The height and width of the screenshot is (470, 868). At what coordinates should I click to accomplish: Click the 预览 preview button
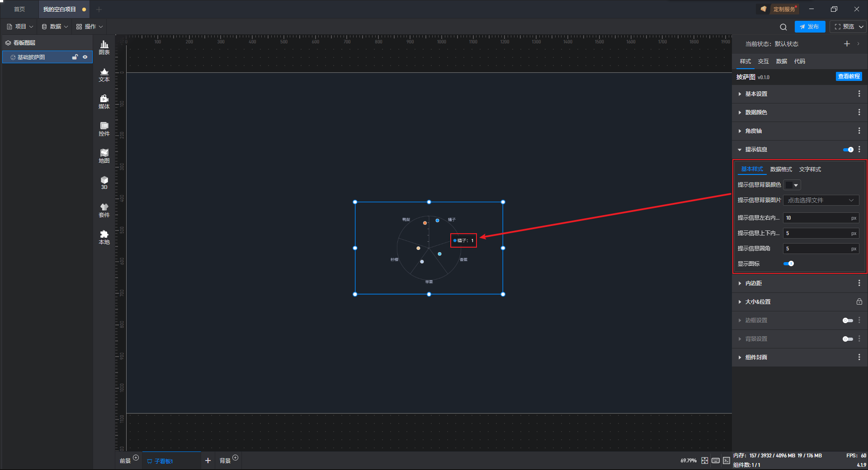coord(844,27)
